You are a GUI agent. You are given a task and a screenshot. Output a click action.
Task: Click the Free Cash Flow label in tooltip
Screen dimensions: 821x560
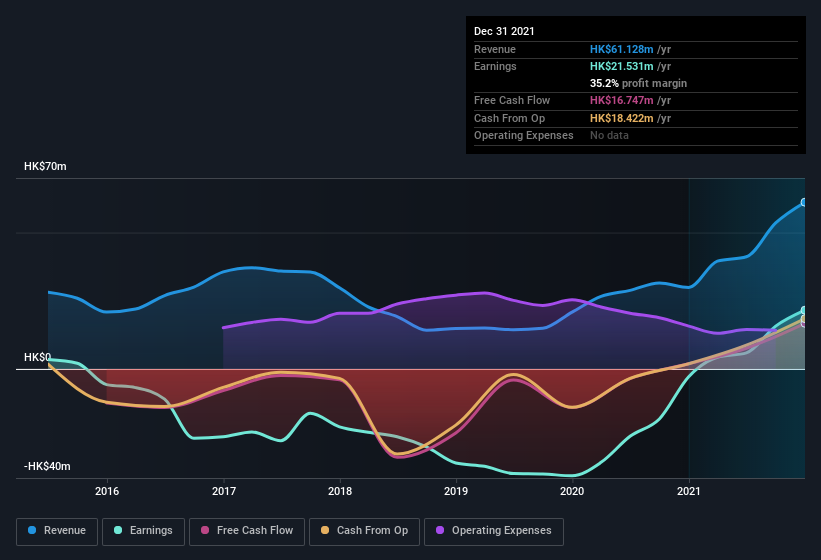(512, 100)
